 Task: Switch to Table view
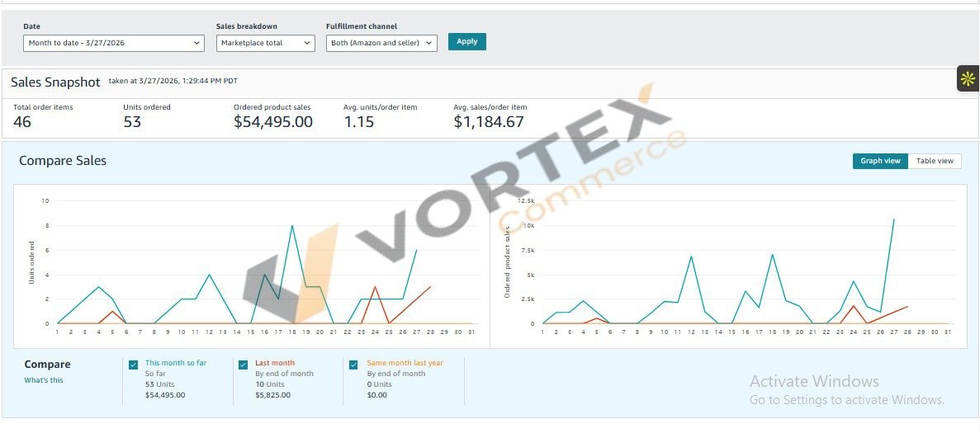tap(935, 161)
